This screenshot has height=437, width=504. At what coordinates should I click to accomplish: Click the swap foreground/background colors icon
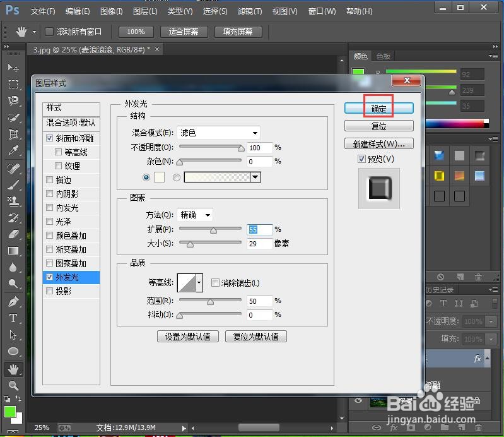[x=18, y=398]
